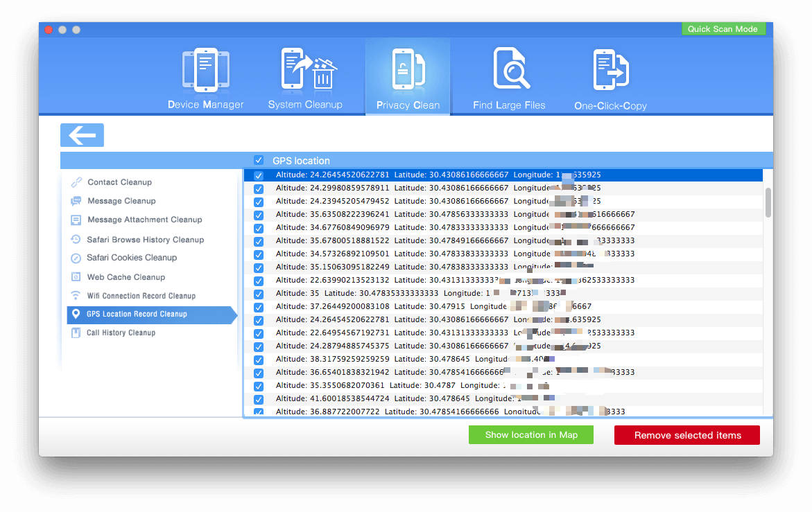The width and height of the screenshot is (812, 512).
Task: Uncheck the Altitude 35.63508222396241 row checkbox
Action: pyautogui.click(x=259, y=215)
